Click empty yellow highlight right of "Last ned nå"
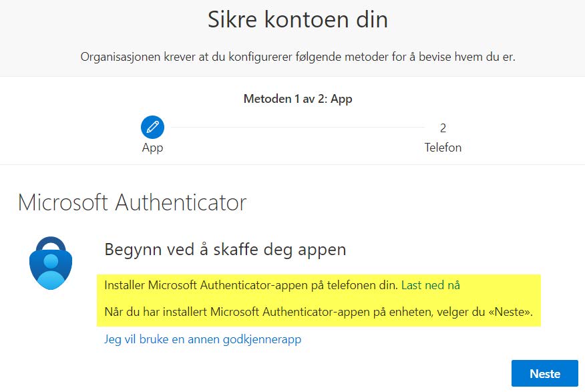The width and height of the screenshot is (585, 392). click(501, 285)
